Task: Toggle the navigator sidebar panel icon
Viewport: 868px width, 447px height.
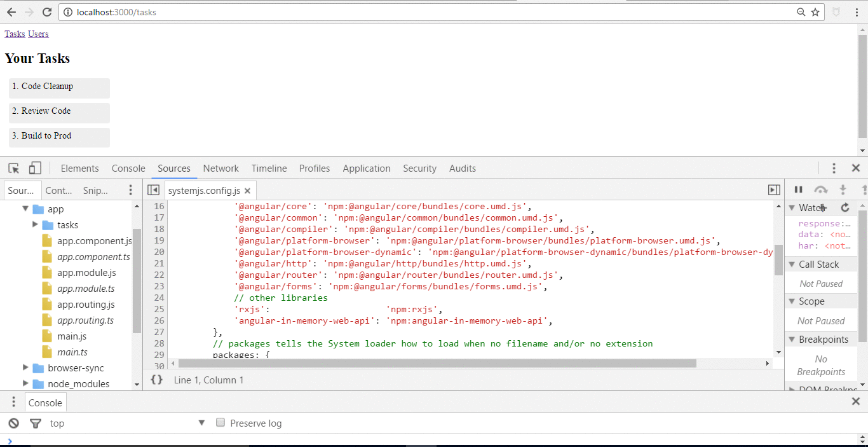Action: (153, 189)
